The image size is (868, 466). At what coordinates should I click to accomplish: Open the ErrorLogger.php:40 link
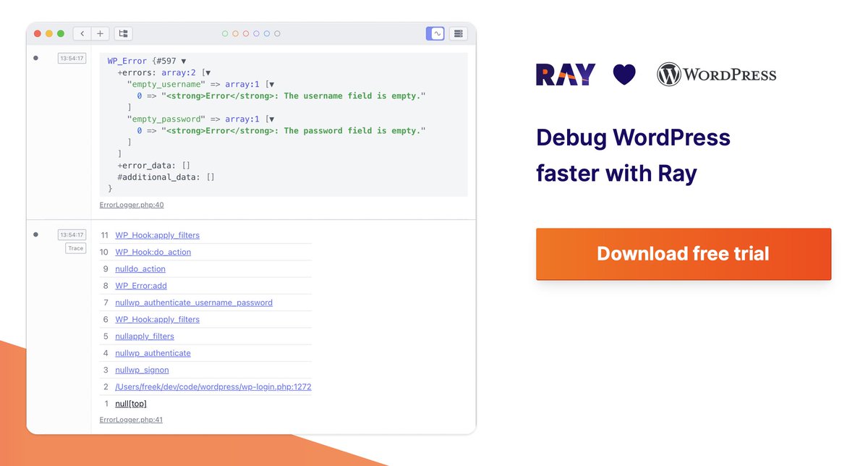click(132, 205)
